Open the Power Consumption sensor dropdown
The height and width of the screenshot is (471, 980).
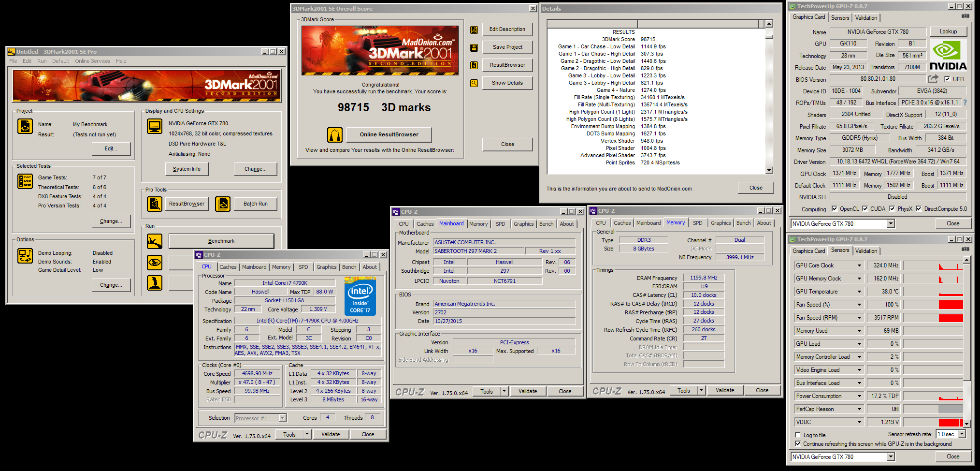pos(859,396)
